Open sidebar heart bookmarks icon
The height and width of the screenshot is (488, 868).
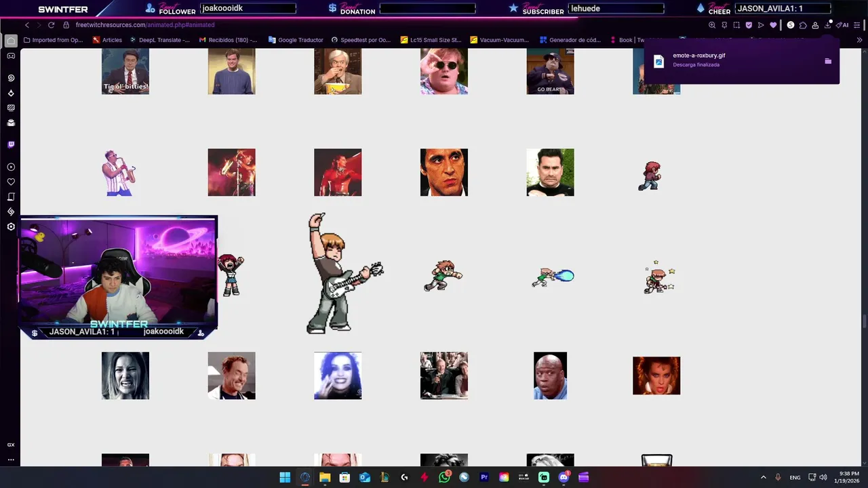[11, 182]
